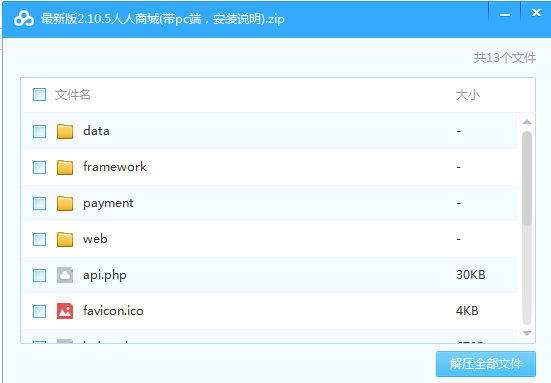Screen dimensions: 551x383
Task: Click the payment folder icon
Action: [65, 203]
